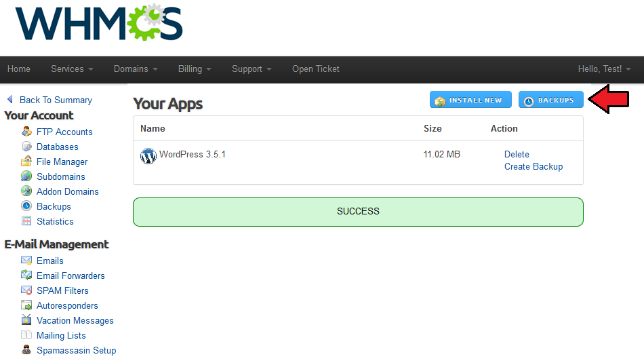Image resolution: width=644 pixels, height=361 pixels.
Task: Click the Spamassasin Setup icon
Action: coord(26,350)
